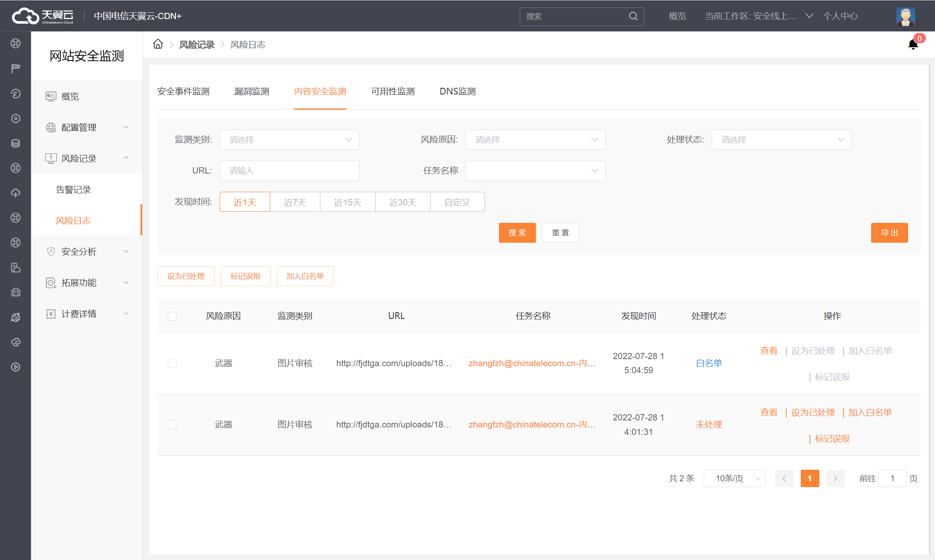935x560 pixels.
Task: Select the 近7天 time range
Action: 295,202
